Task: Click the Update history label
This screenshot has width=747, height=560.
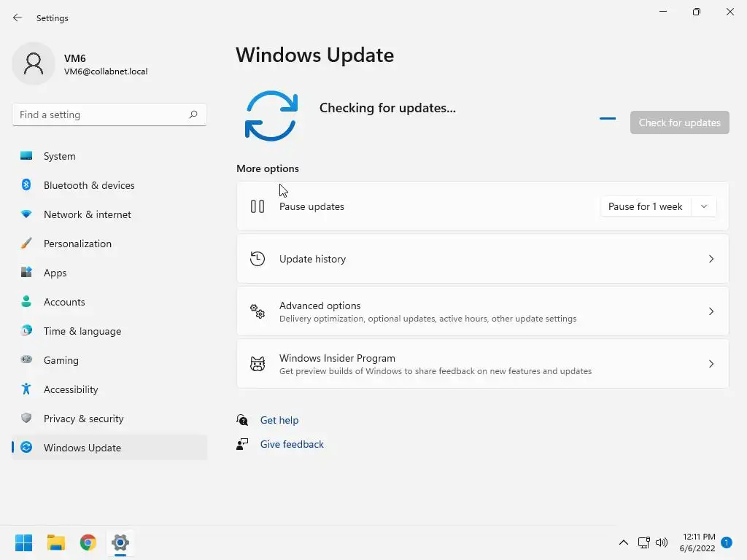Action: [x=312, y=259]
